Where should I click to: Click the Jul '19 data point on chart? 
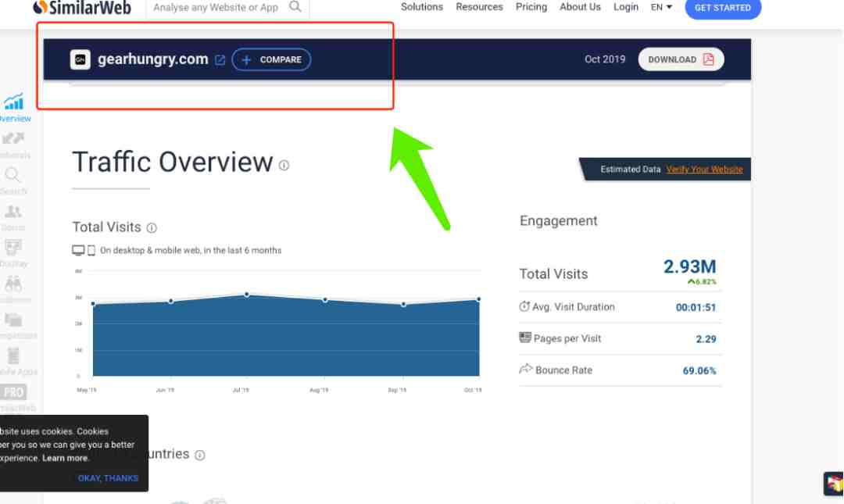coord(246,295)
